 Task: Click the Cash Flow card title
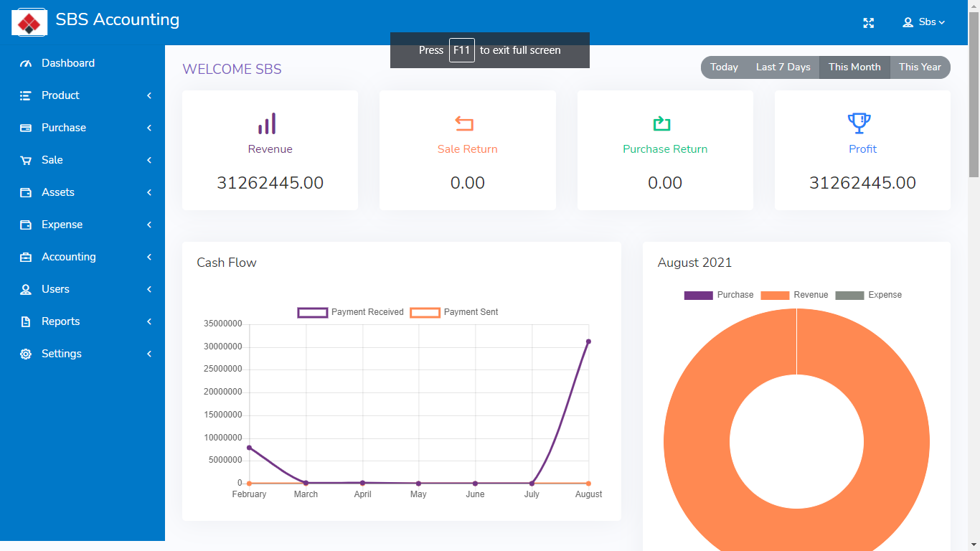tap(227, 263)
